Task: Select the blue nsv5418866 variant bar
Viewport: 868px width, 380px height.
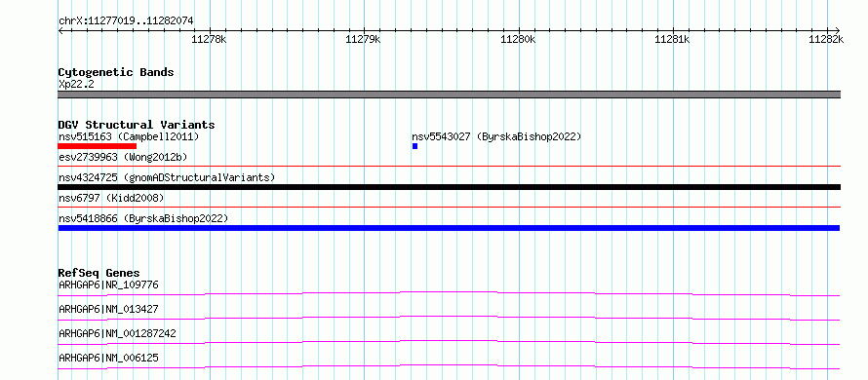Action: 449,228
